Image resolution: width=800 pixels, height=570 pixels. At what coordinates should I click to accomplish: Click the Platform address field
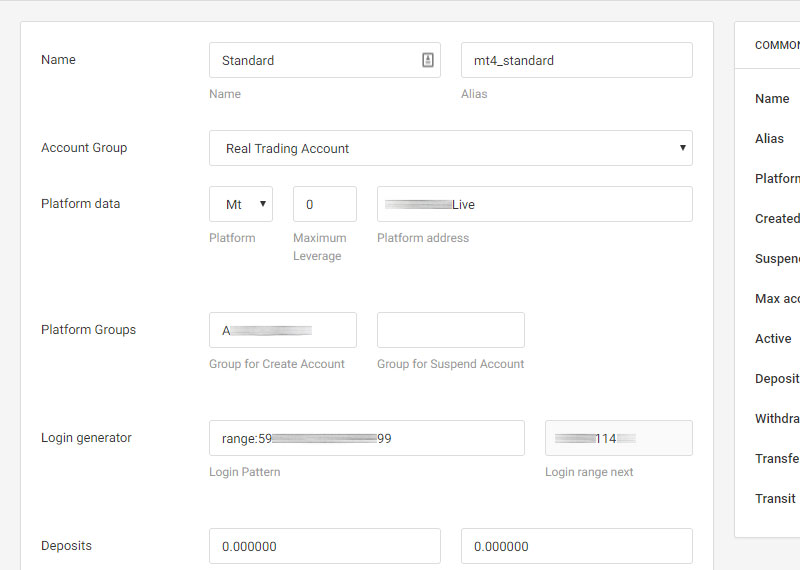[534, 204]
